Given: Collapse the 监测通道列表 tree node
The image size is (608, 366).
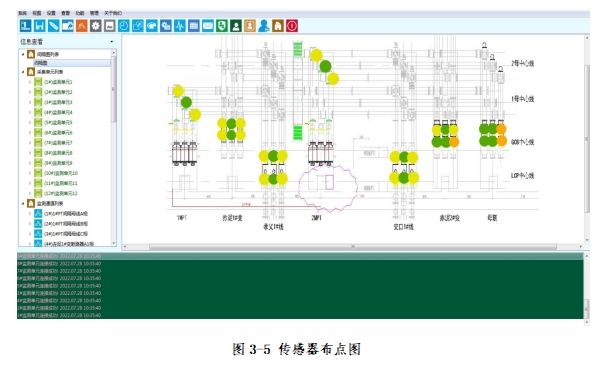Looking at the screenshot, I should click(23, 203).
